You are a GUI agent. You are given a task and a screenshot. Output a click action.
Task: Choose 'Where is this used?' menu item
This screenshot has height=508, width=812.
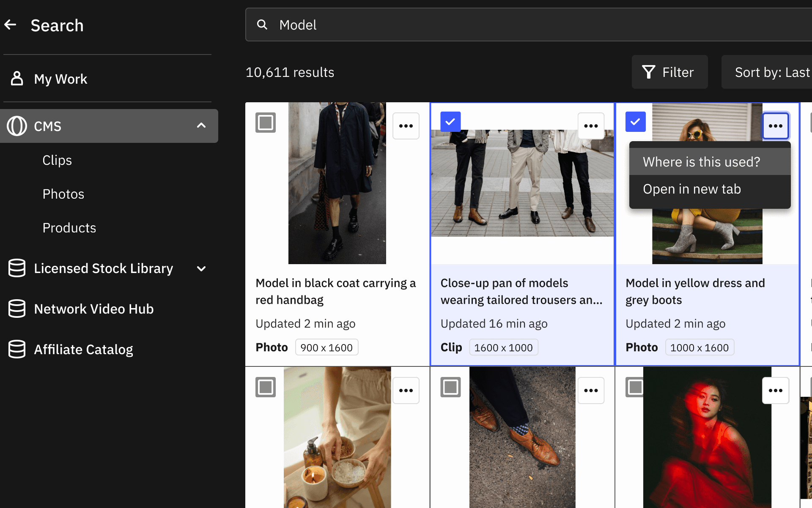[x=710, y=161]
